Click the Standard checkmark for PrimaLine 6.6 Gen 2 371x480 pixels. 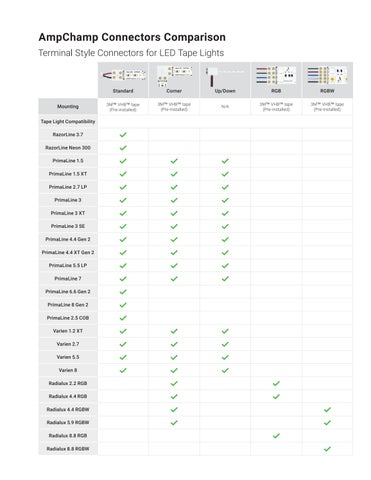pos(123,292)
